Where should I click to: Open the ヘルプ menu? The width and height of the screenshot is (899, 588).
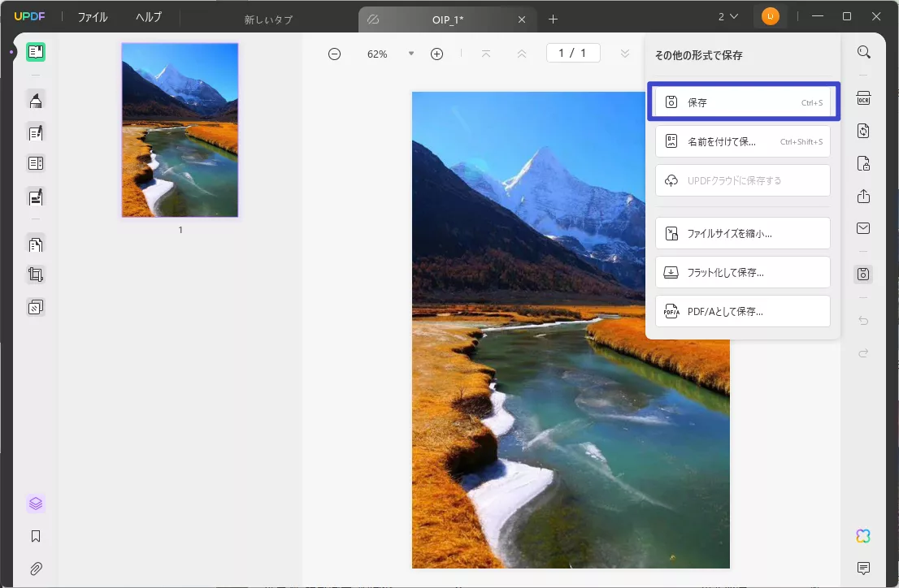pyautogui.click(x=149, y=17)
